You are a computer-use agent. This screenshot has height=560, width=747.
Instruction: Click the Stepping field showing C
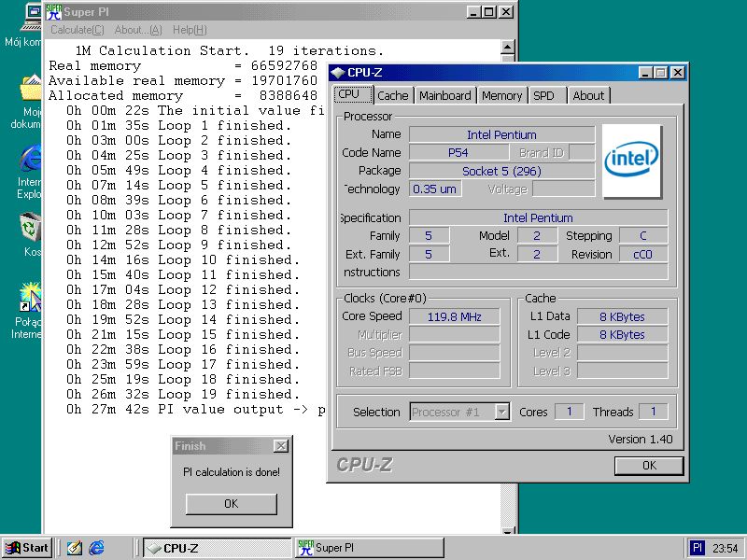point(642,236)
